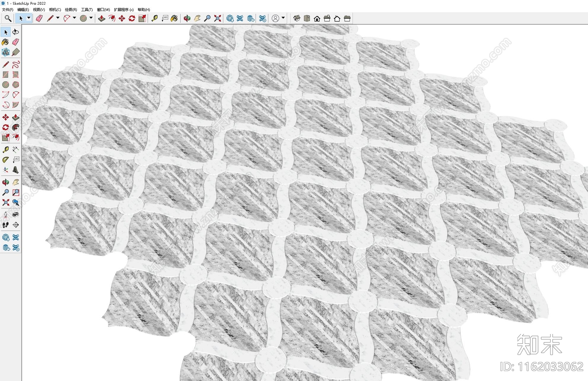
Task: Click the Offset tool in the top toolbar
Action: (112, 18)
